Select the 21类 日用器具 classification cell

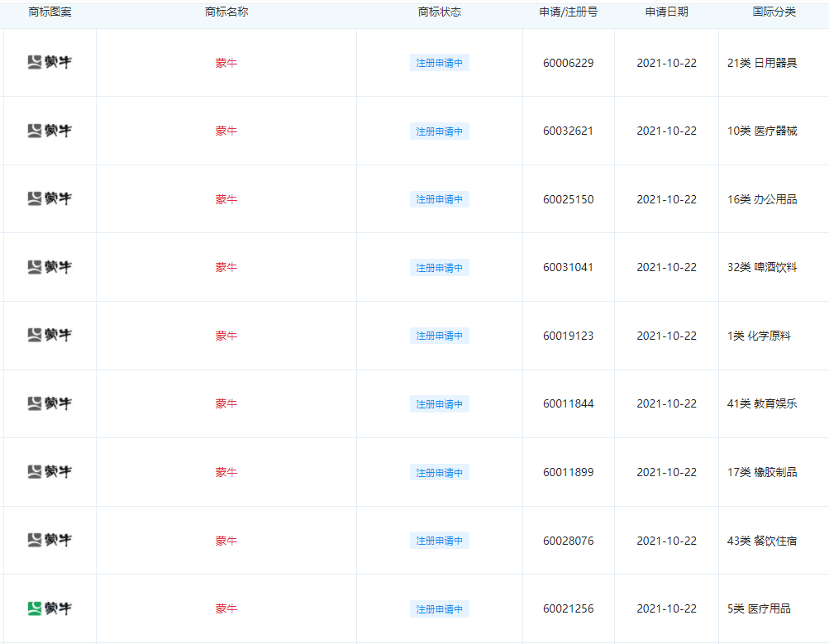tap(762, 63)
